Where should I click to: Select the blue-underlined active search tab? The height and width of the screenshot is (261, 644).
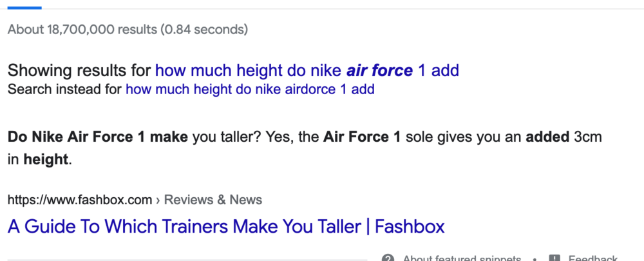(24, 7)
